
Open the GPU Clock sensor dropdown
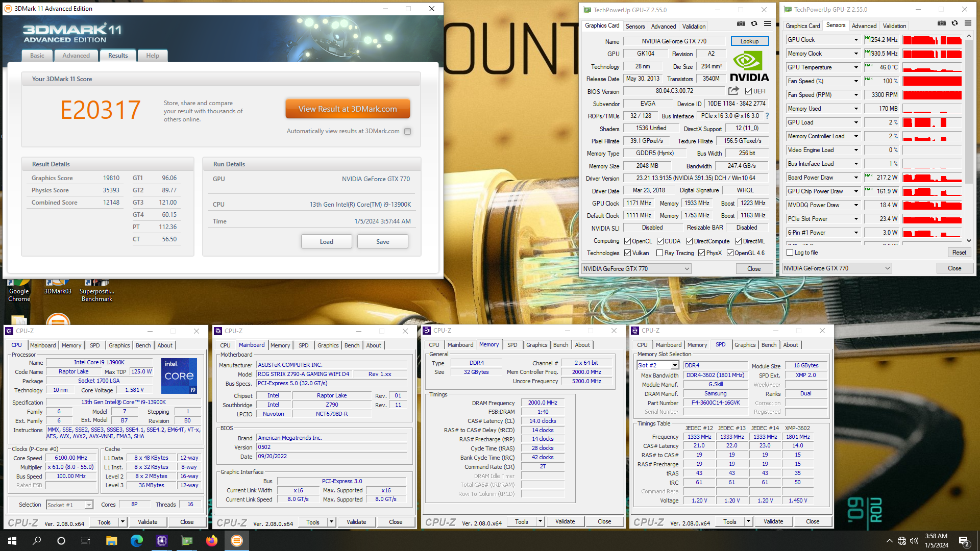tap(856, 40)
